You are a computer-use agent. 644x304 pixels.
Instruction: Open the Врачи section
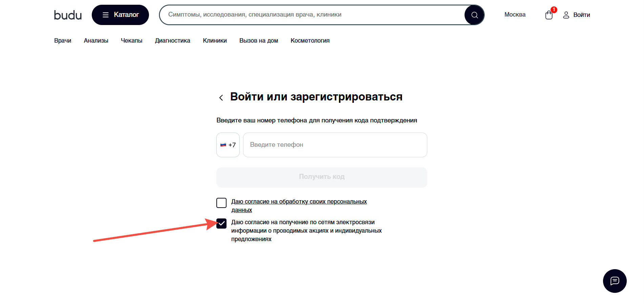[63, 41]
